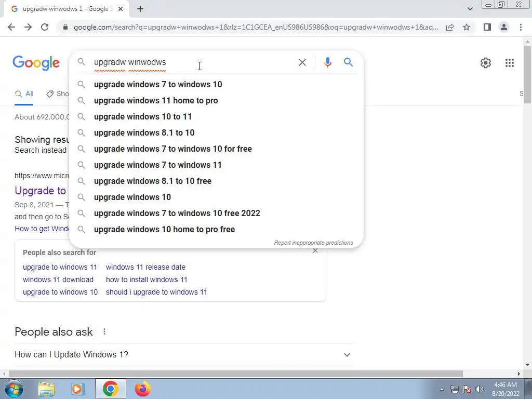Select the All search tab
This screenshot has width=532, height=399.
point(24,94)
